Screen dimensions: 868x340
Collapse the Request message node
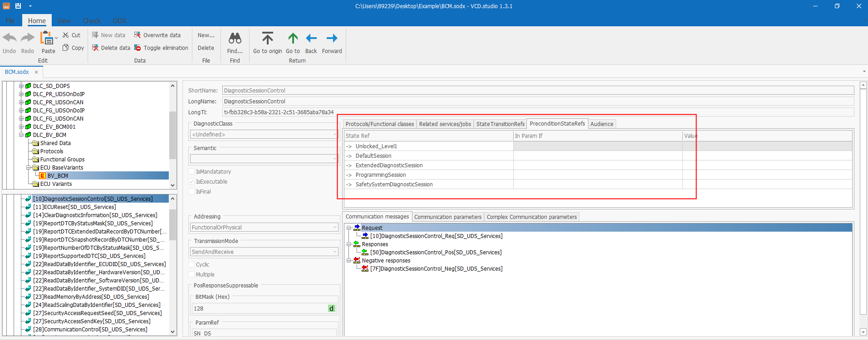click(349, 228)
